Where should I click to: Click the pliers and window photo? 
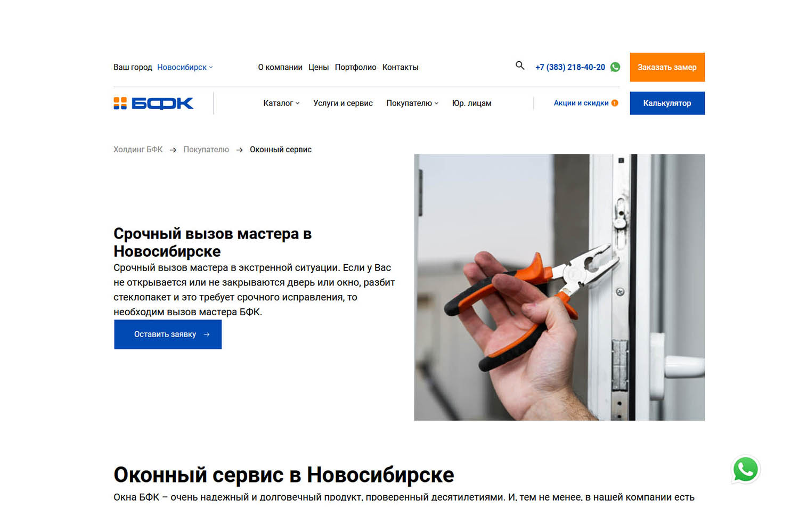click(x=559, y=288)
